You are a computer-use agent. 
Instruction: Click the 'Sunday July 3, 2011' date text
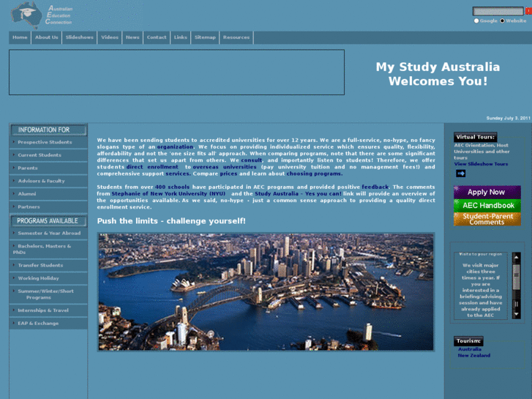click(x=508, y=118)
